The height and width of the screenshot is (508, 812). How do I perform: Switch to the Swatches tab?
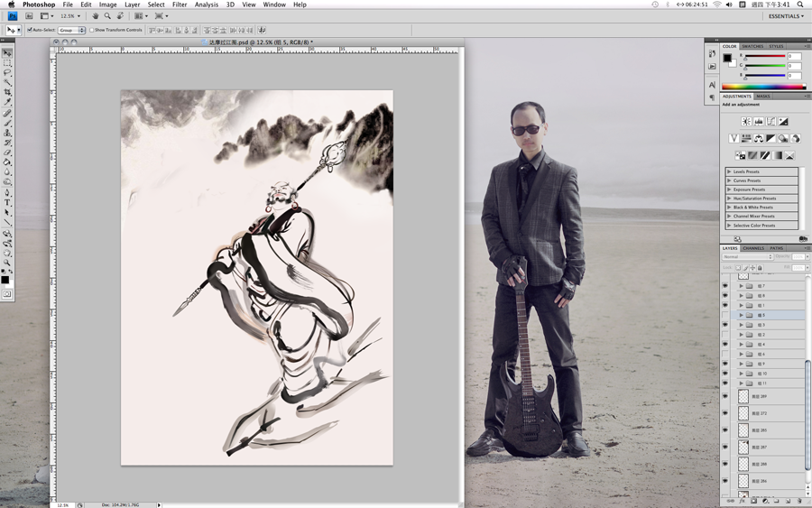coord(752,46)
